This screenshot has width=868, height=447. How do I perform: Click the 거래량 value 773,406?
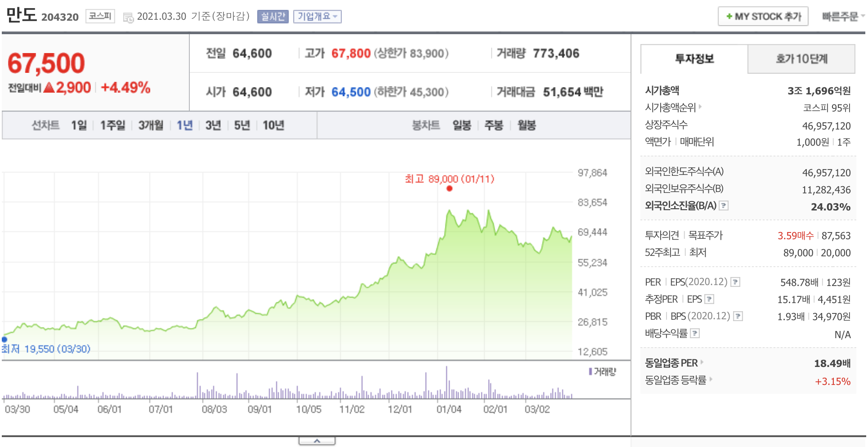click(556, 54)
